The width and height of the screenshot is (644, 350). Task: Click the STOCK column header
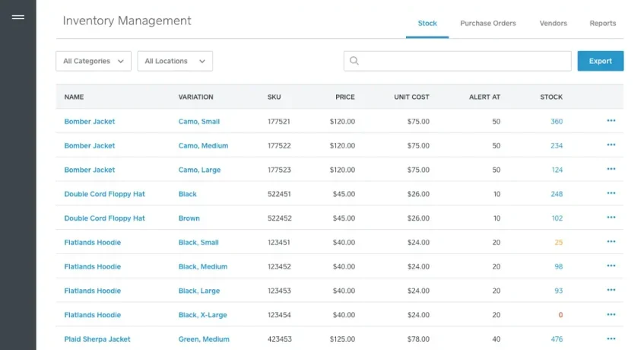[551, 97]
